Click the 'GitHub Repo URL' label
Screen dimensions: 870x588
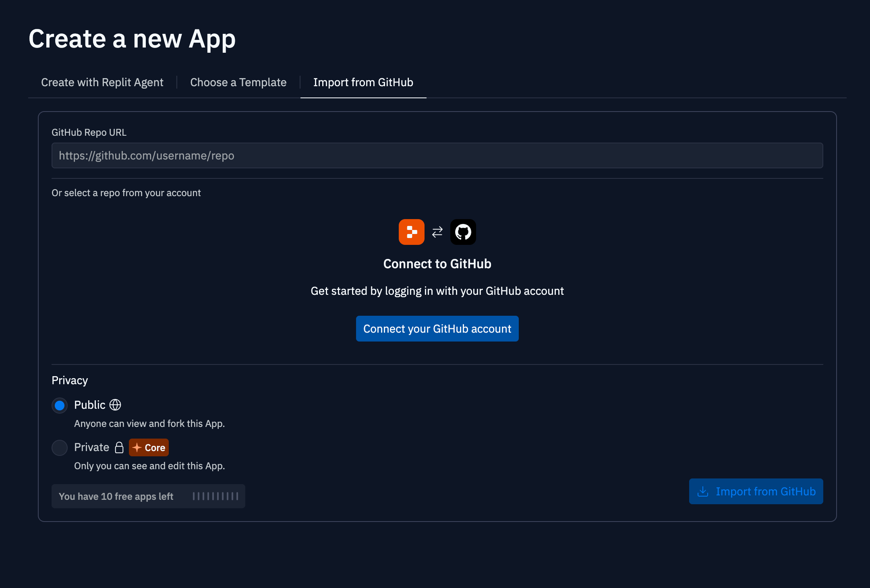(89, 133)
